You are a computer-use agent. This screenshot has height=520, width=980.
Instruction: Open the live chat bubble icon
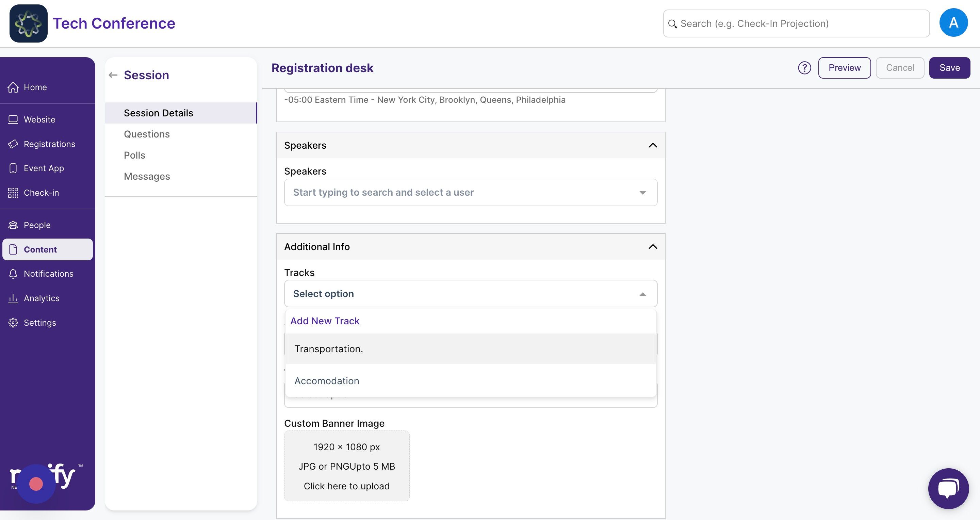pos(948,488)
